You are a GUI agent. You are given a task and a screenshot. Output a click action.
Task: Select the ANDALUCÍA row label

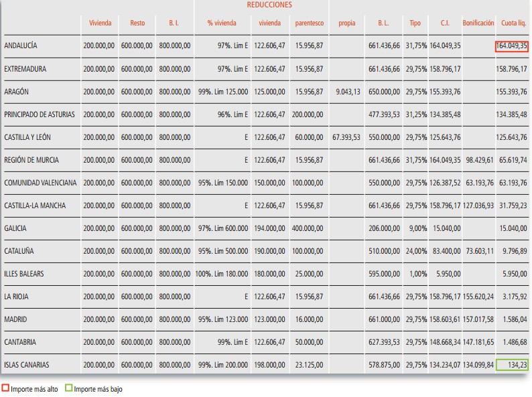[21, 46]
